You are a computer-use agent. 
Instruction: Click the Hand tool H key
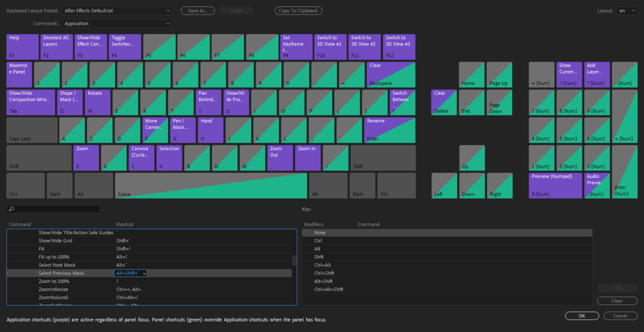(210, 130)
